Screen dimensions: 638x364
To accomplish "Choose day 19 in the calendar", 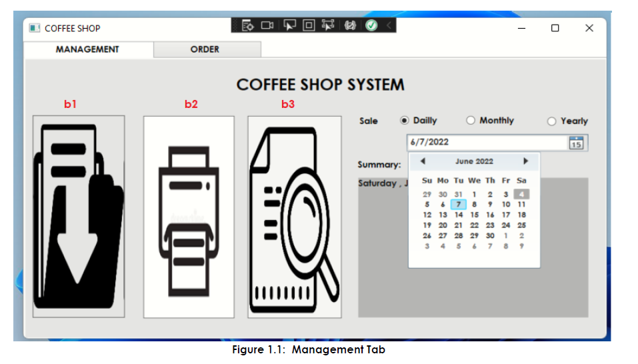I will (x=427, y=225).
